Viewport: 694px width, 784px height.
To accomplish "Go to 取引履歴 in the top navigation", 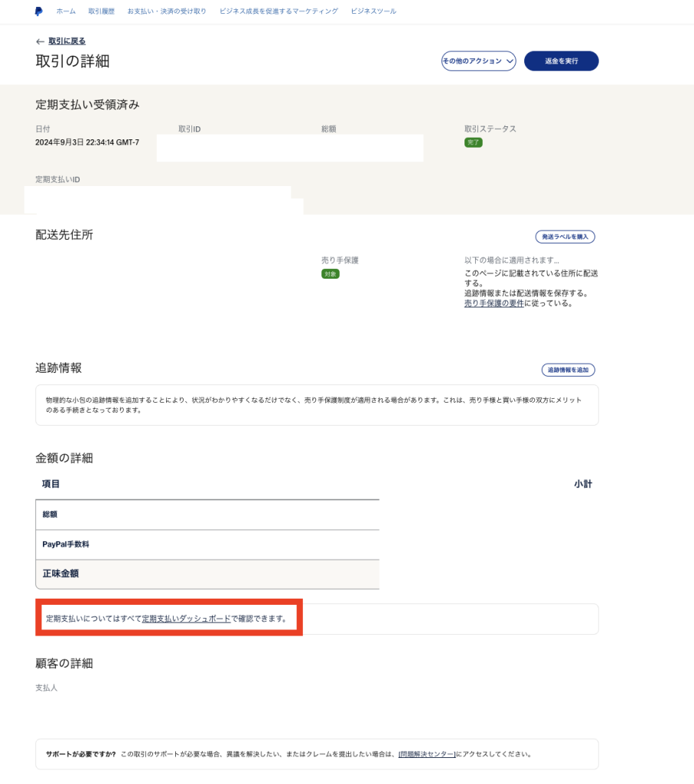I will pos(101,11).
